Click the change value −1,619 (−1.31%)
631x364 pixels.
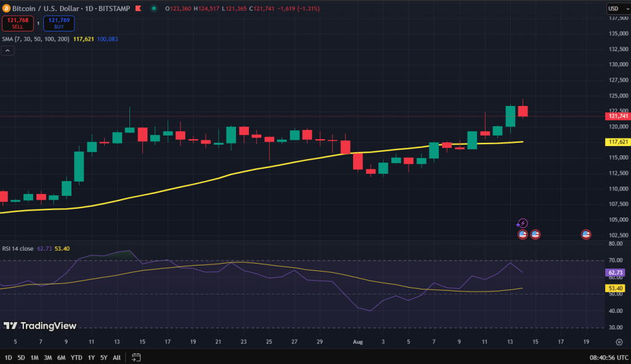pos(298,9)
